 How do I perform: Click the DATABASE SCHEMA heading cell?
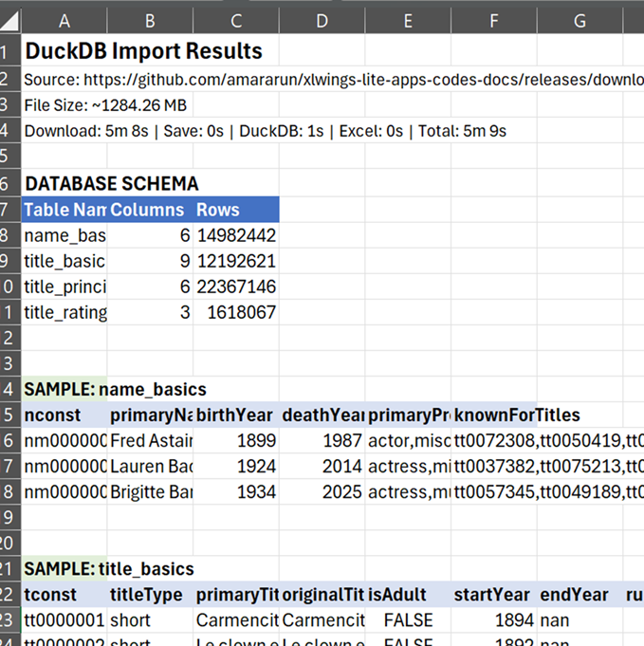[111, 183]
